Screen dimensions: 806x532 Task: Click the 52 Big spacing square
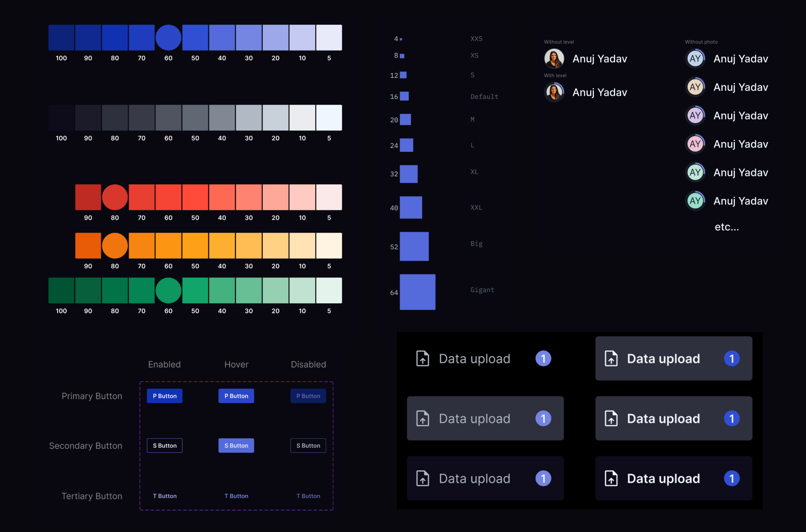coord(414,246)
